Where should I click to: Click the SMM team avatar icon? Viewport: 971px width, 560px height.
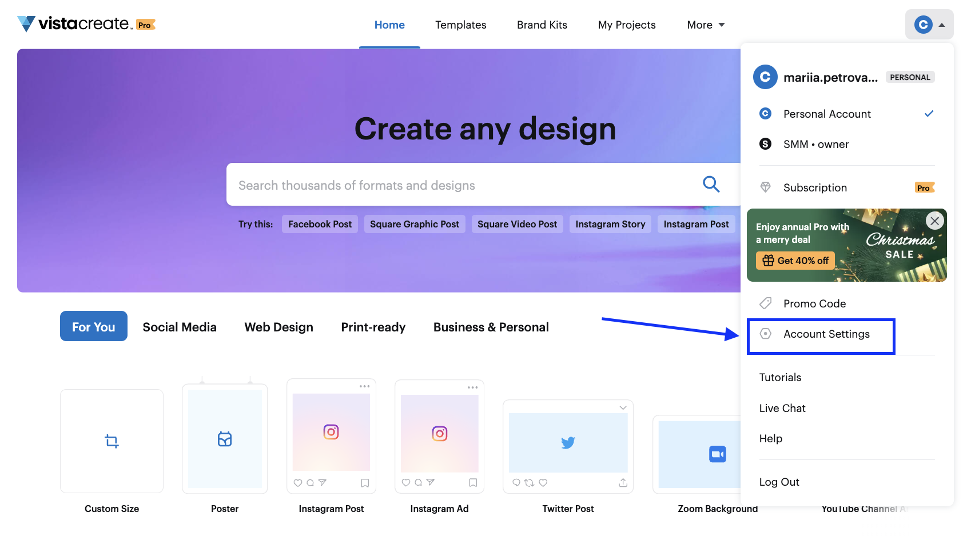point(765,144)
